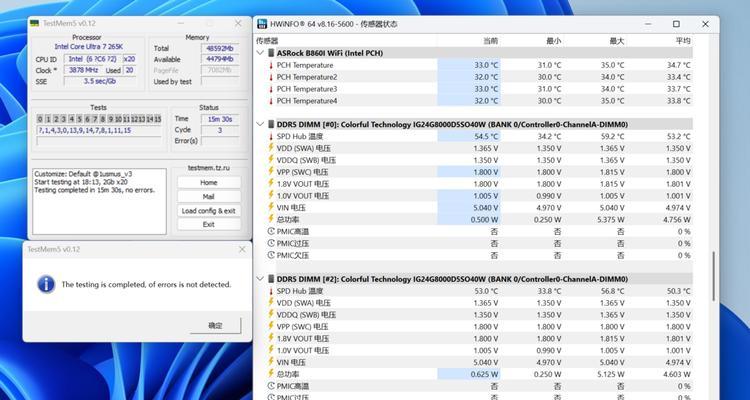Click the 平均 column header

(x=683, y=41)
